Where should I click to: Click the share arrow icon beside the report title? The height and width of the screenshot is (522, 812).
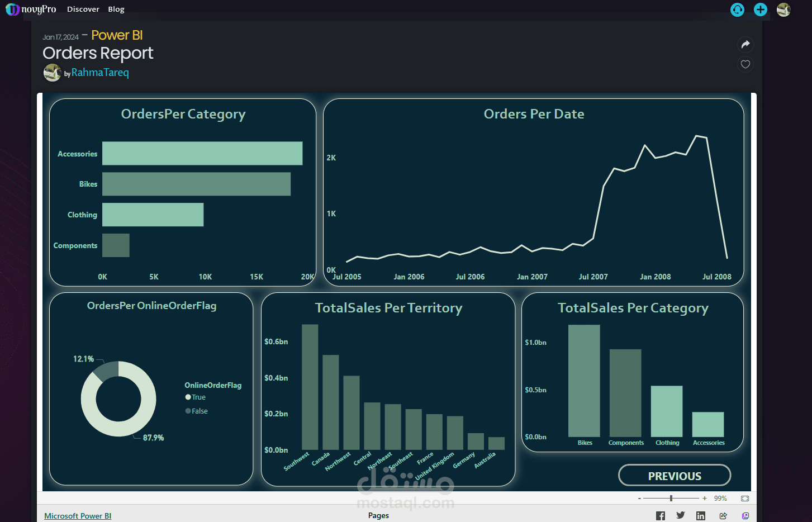745,44
